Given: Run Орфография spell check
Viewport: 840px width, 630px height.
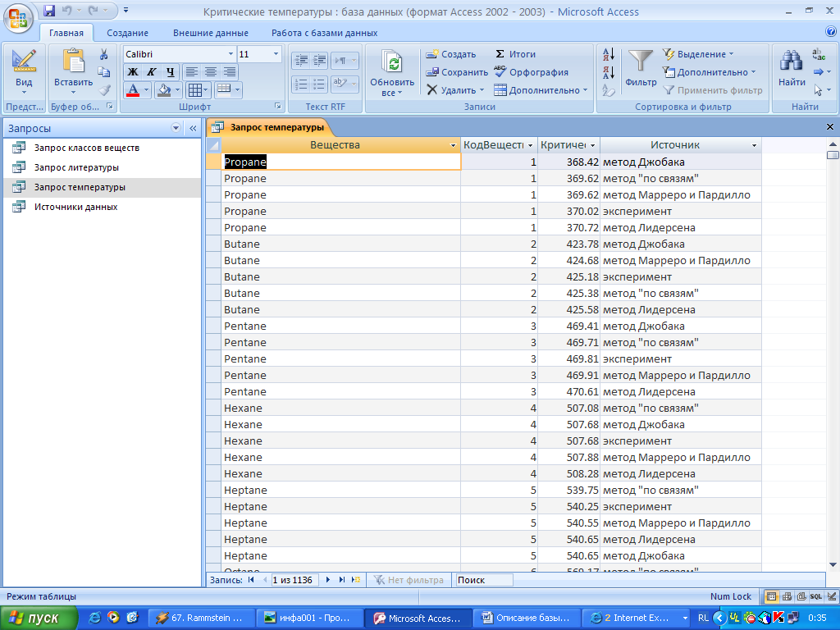Looking at the screenshot, I should pos(531,72).
